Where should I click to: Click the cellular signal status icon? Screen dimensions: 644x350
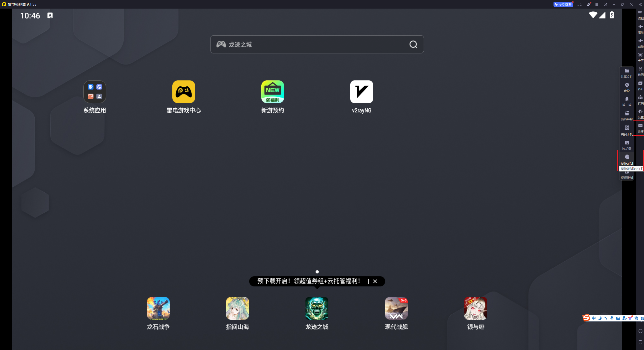point(602,15)
